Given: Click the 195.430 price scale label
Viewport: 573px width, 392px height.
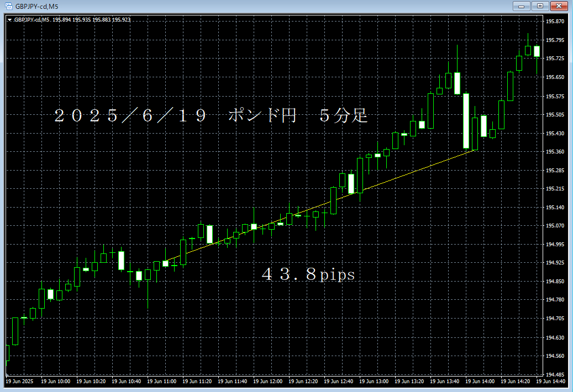Looking at the screenshot, I should point(555,134).
